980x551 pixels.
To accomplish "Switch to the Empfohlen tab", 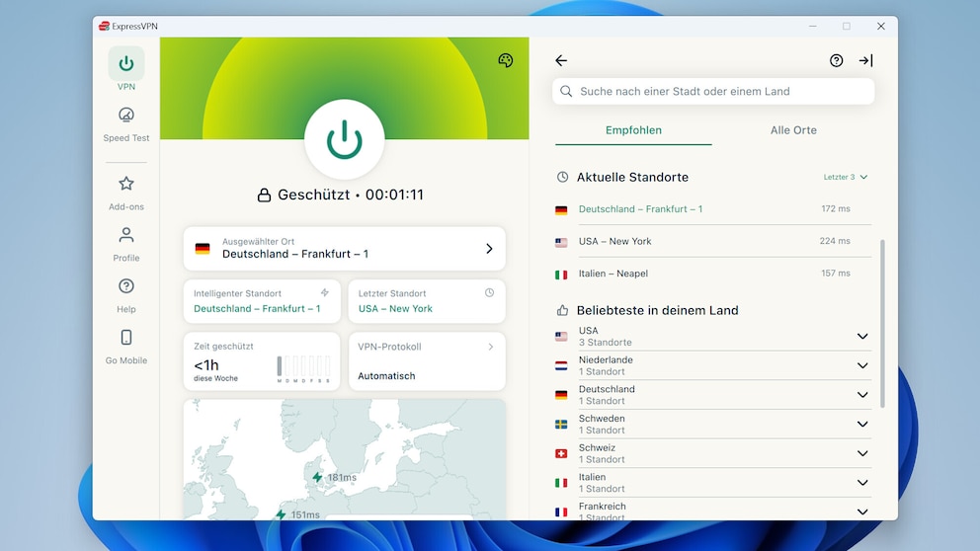I will click(633, 130).
